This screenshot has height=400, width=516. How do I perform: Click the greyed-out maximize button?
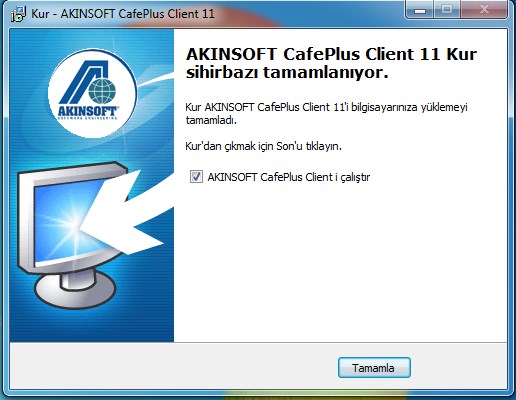point(447,10)
